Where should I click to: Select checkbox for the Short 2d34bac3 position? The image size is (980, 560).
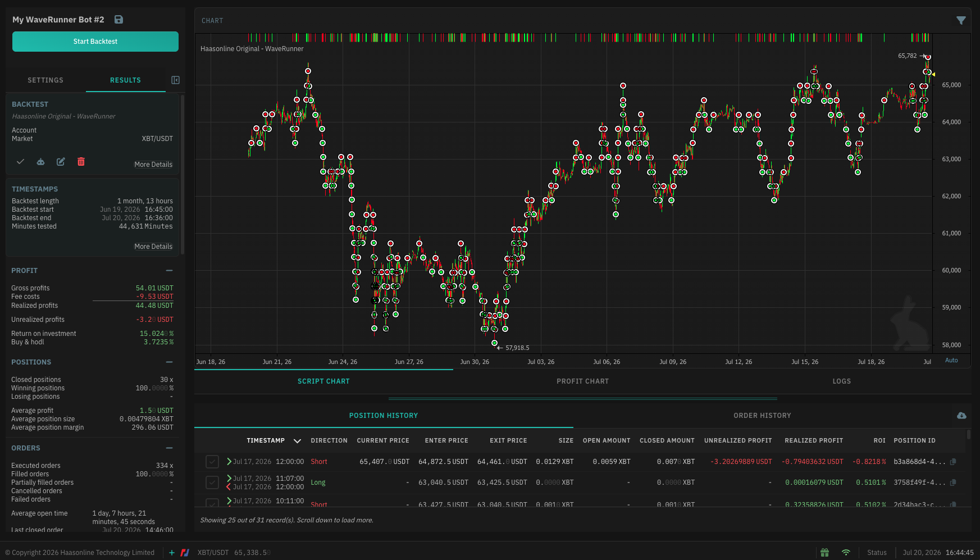(x=212, y=503)
